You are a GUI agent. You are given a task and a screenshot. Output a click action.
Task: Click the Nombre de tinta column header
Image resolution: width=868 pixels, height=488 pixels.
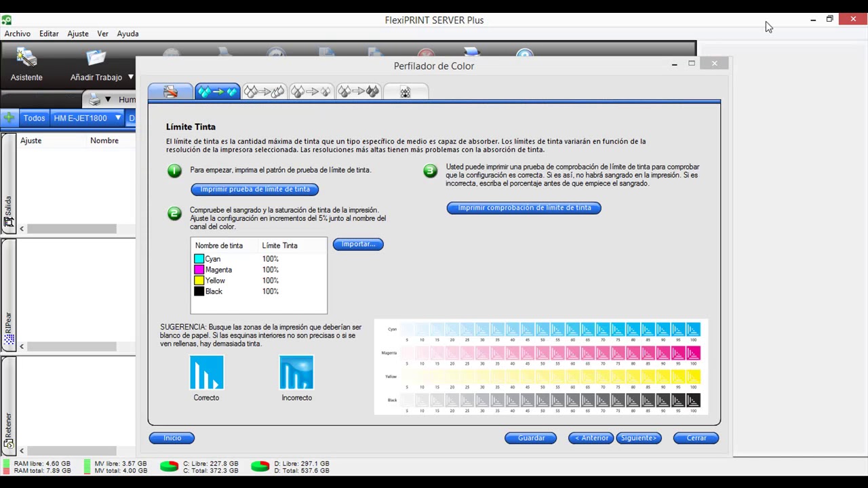219,245
